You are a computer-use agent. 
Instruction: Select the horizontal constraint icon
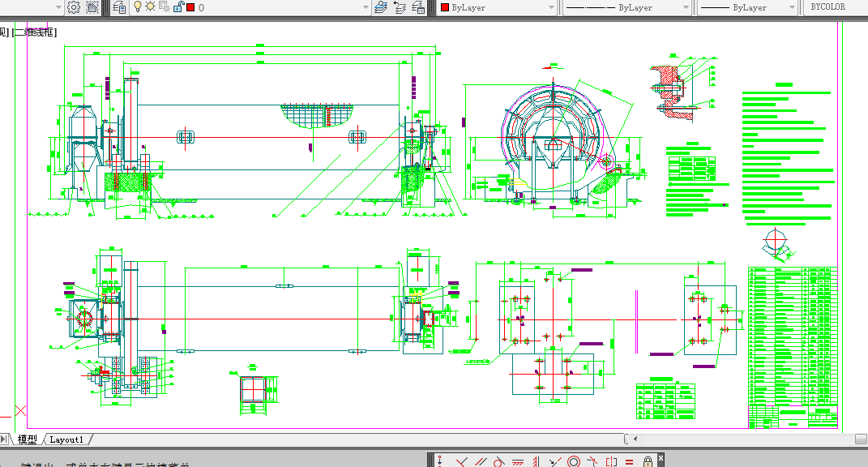518,461
